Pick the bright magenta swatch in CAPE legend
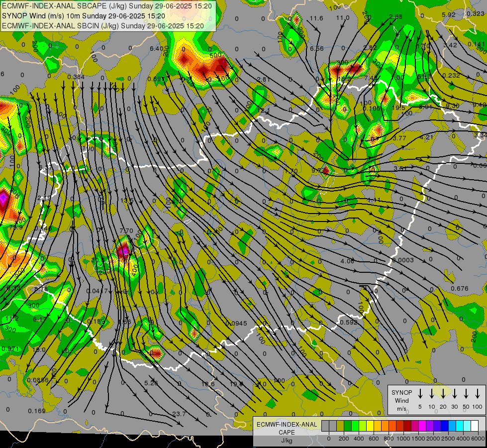This screenshot has height=448, width=487. (x=422, y=426)
